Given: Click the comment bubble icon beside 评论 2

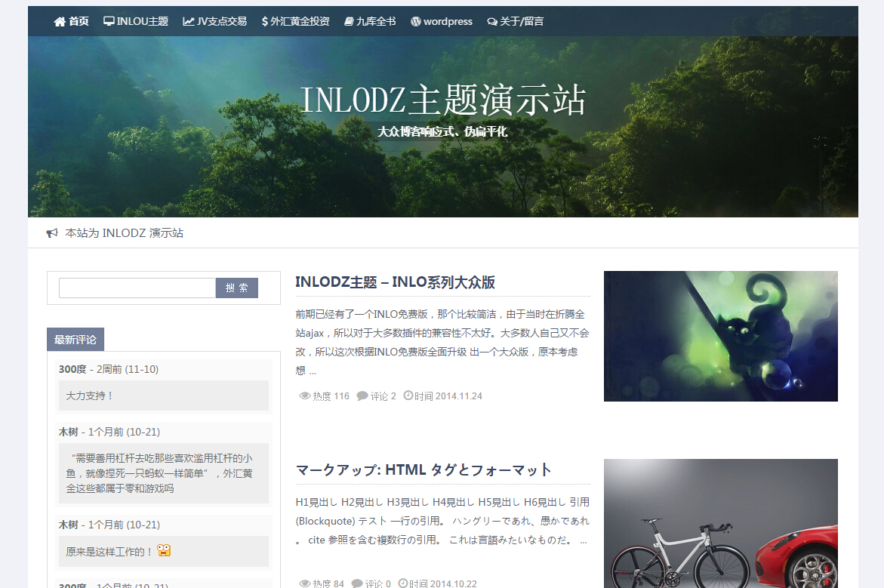Looking at the screenshot, I should [362, 396].
